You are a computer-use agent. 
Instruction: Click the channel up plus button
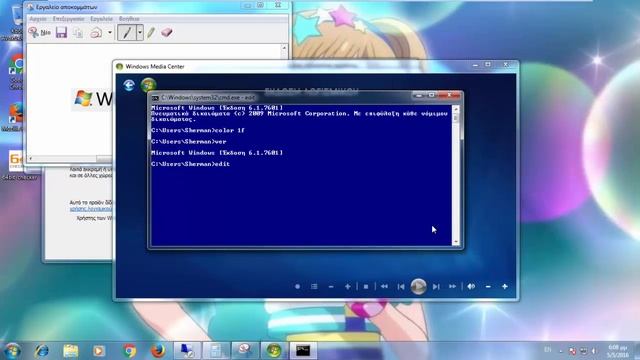click(348, 287)
